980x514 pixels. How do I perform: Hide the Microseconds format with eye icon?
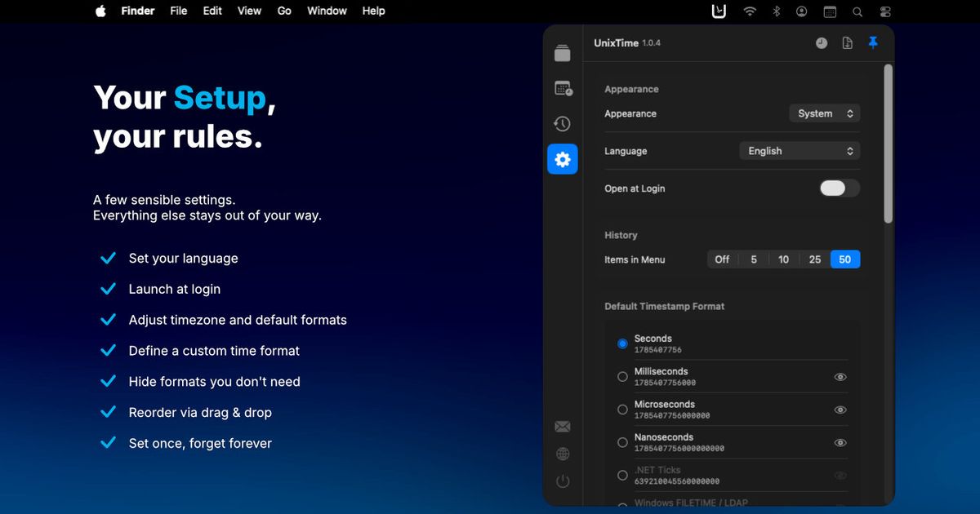tap(840, 410)
